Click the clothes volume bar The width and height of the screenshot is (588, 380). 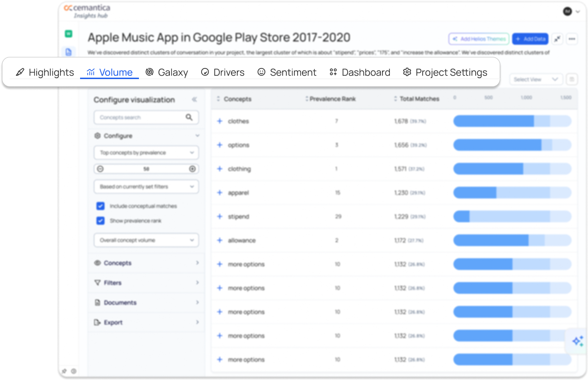tap(512, 121)
